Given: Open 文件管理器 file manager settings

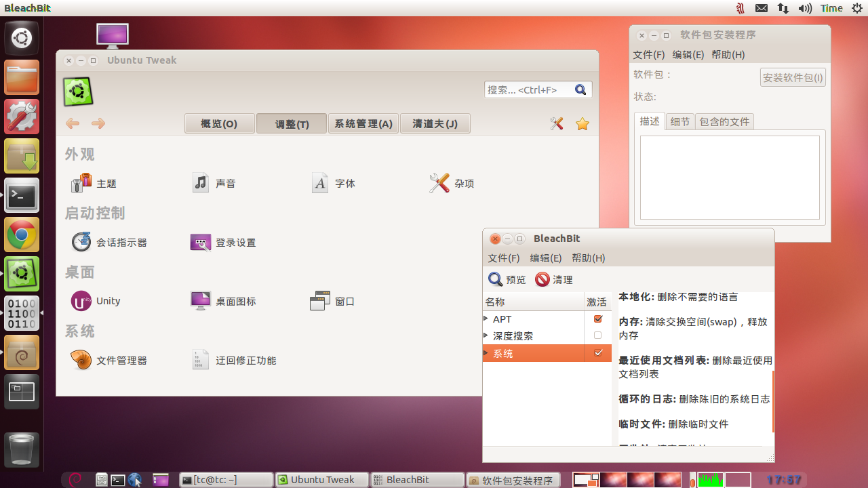Looking at the screenshot, I should 109,360.
